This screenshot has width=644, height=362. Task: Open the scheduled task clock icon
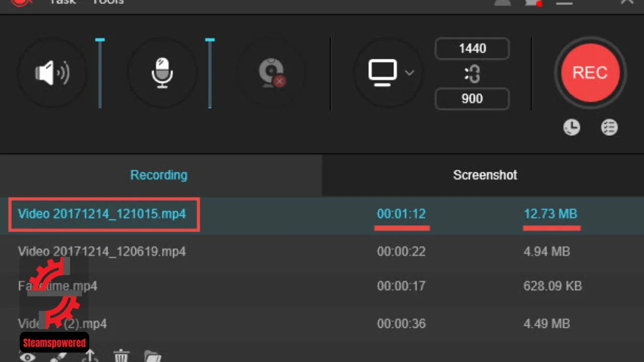(x=572, y=128)
